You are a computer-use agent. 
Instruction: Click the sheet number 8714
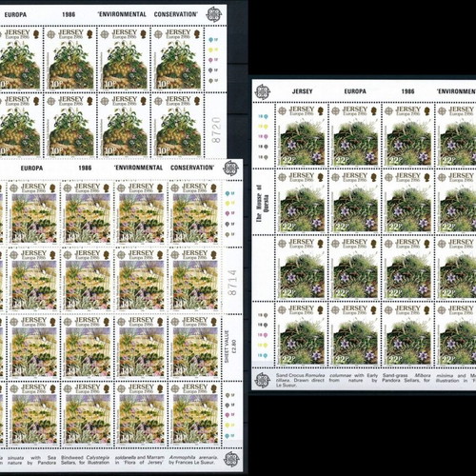pos(232,283)
